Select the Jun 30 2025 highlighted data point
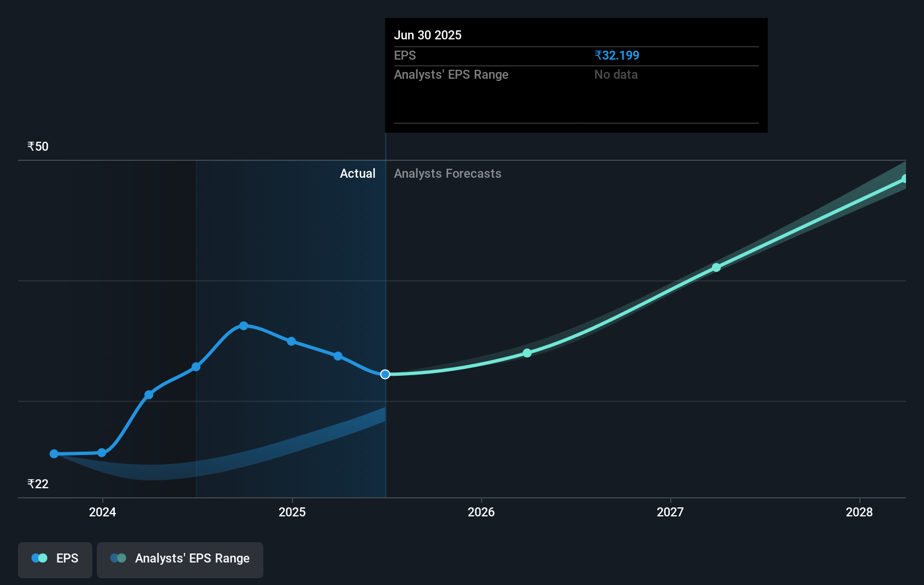Screen dimensions: 924x585 click(385, 374)
